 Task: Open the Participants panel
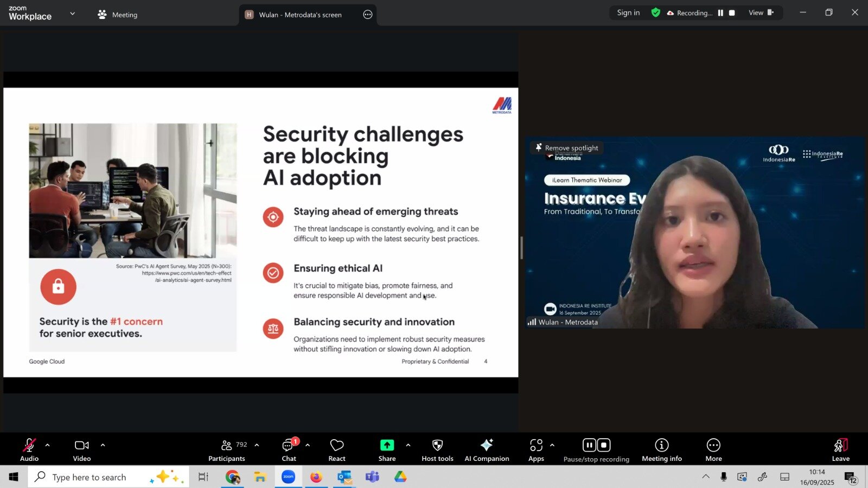[227, 450]
